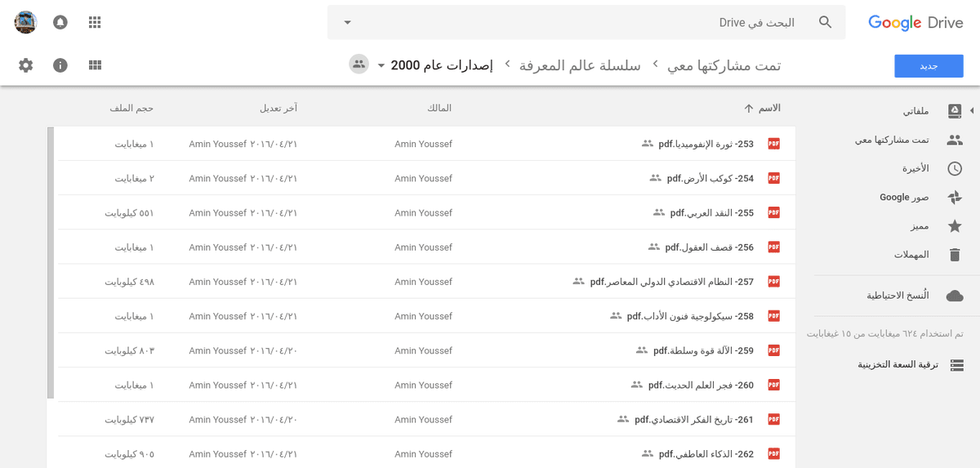
Task: Click the blue جديد button
Action: click(929, 66)
